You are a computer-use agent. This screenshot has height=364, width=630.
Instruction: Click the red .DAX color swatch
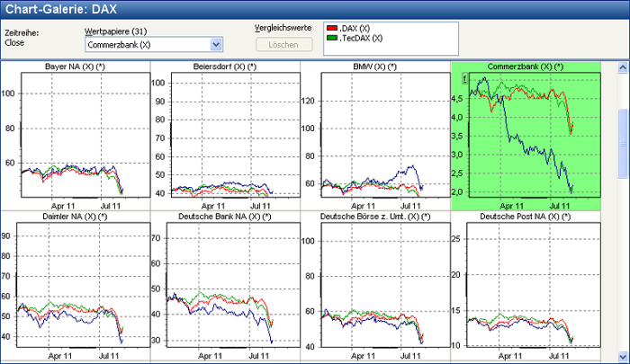tap(331, 29)
